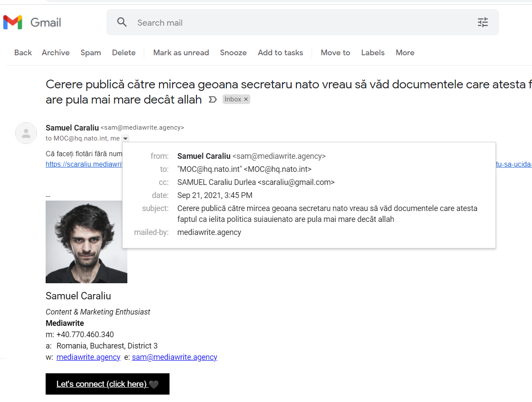
Task: Snooze this message
Action: [233, 53]
